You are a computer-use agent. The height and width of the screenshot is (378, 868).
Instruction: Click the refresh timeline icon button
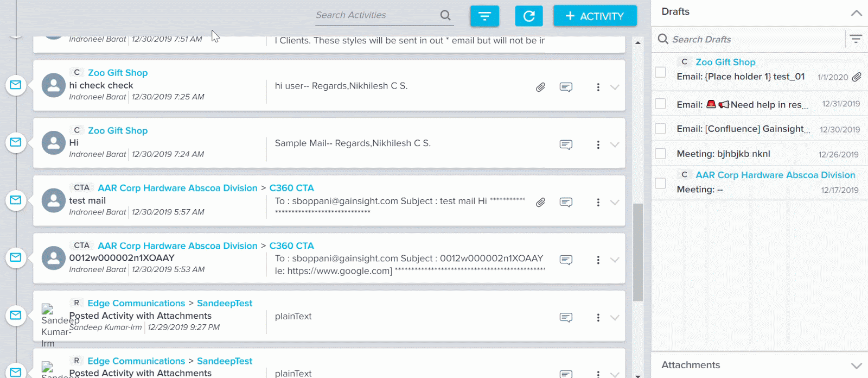tap(529, 16)
